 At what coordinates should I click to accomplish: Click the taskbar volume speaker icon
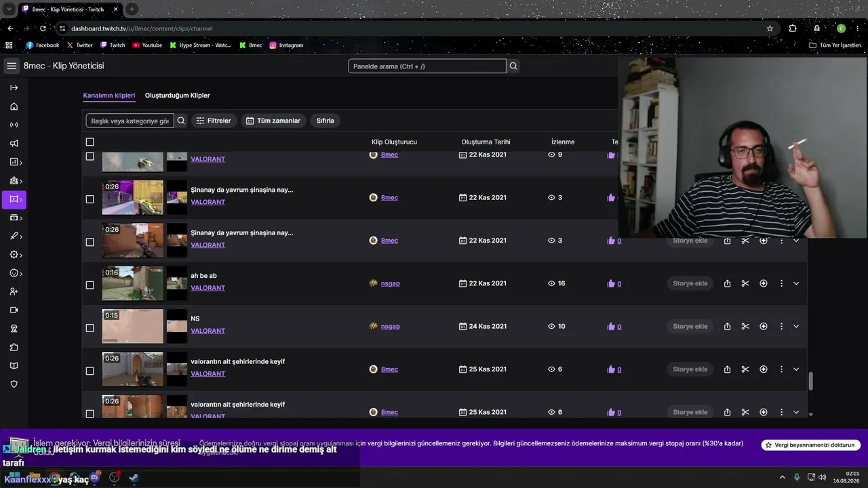point(822,477)
